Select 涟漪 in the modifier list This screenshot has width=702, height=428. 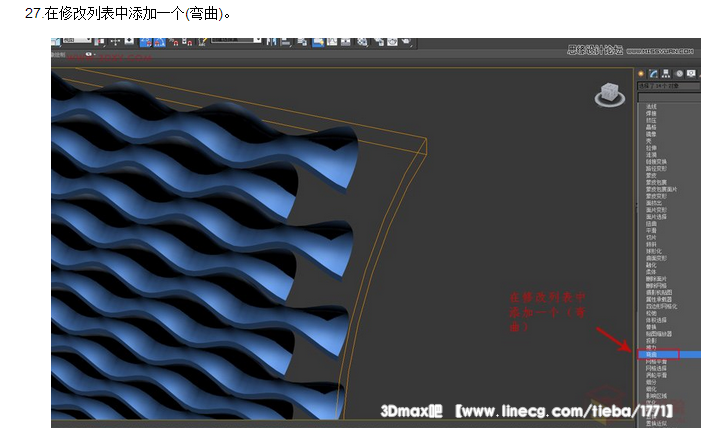pyautogui.click(x=651, y=155)
